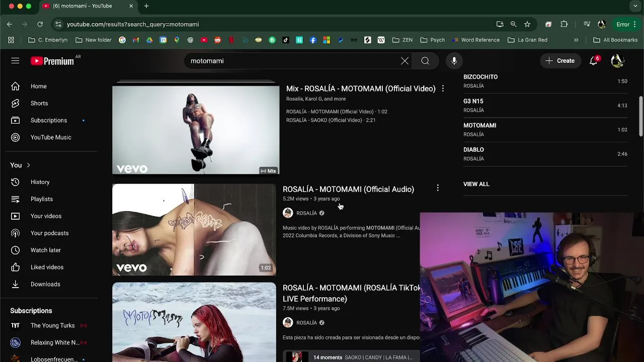644x362 pixels.
Task: Open the Gmail bookmark icon
Action: [x=136, y=40]
